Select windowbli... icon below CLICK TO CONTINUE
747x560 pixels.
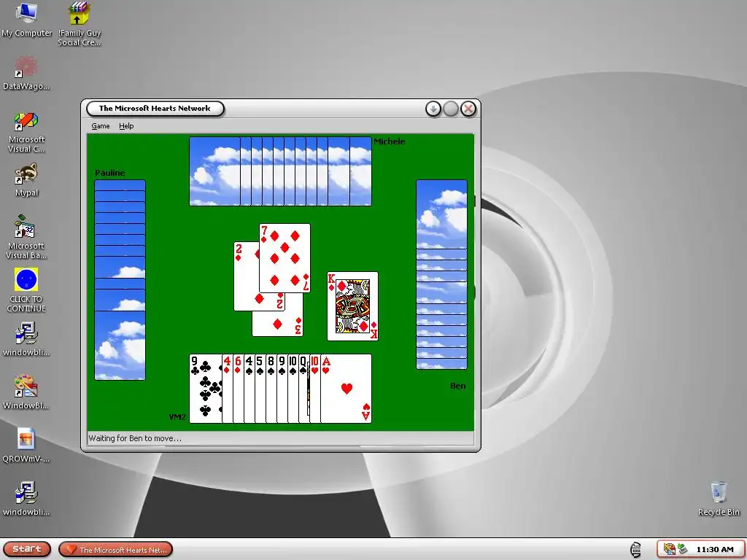[26, 339]
